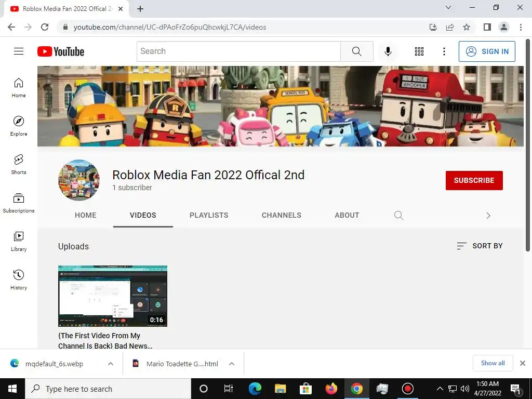Open File Explorer from taskbar
Image resolution: width=532 pixels, height=399 pixels.
click(280, 389)
